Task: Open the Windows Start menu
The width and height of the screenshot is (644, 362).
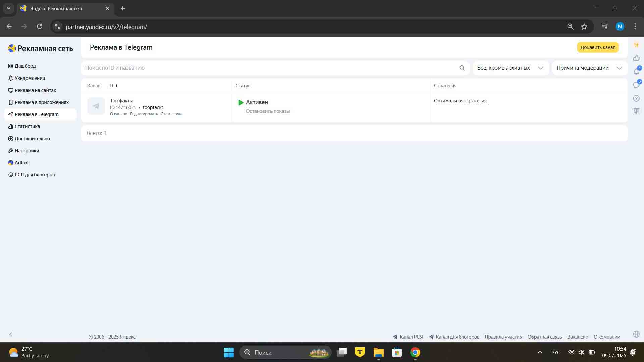Action: tap(229, 352)
